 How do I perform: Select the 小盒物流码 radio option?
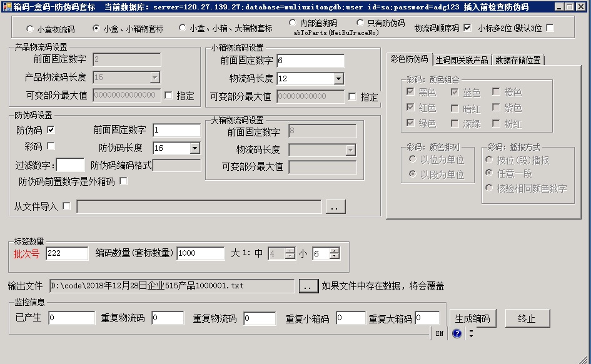30,29
